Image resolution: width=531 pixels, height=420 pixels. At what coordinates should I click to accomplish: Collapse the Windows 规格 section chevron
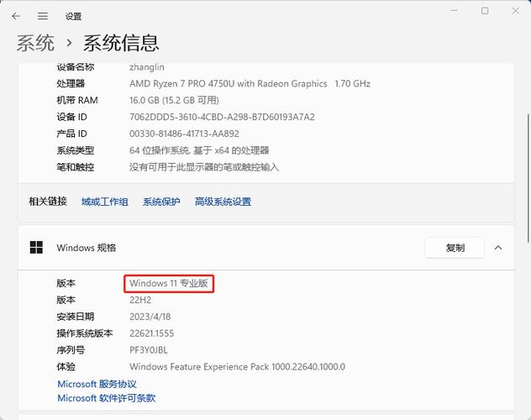(x=497, y=248)
